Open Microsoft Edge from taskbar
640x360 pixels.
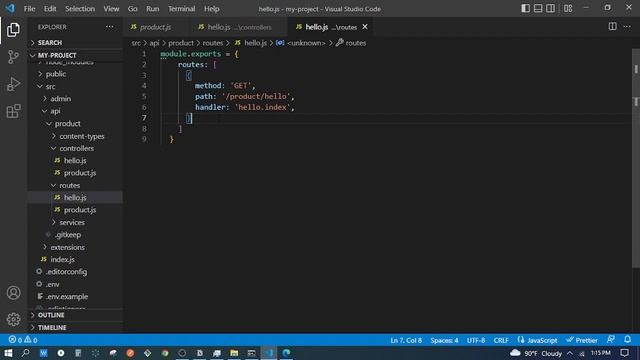(287, 353)
